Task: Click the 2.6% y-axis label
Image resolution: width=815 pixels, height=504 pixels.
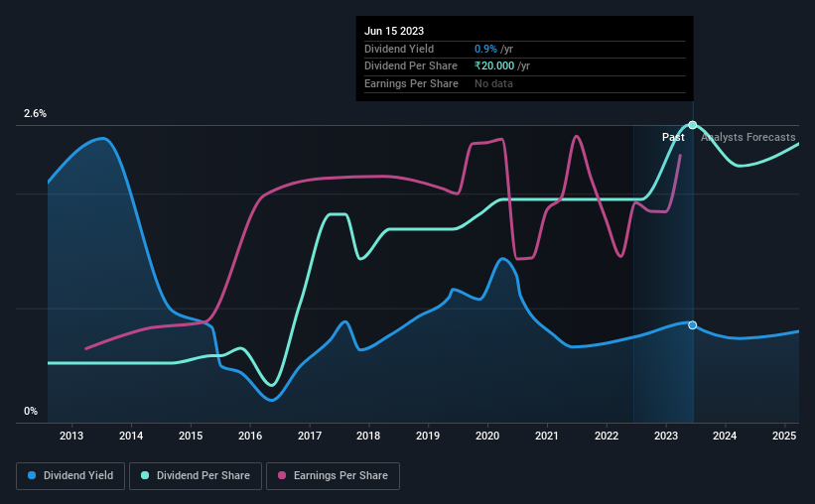Action: coord(35,113)
